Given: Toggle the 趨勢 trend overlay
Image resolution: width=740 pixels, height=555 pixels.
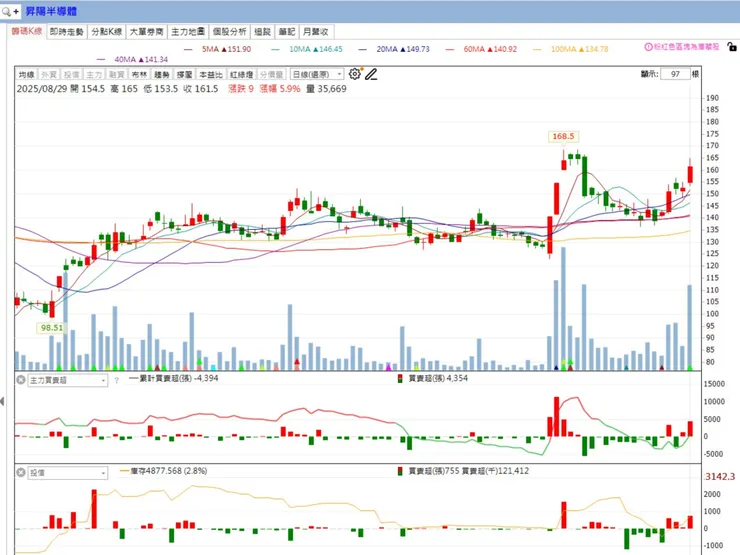Looking at the screenshot, I should [162, 75].
